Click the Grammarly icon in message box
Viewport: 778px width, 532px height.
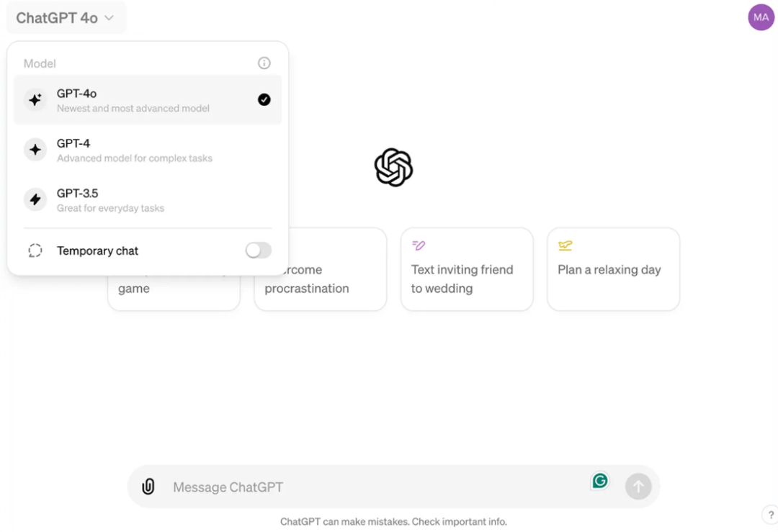[600, 481]
